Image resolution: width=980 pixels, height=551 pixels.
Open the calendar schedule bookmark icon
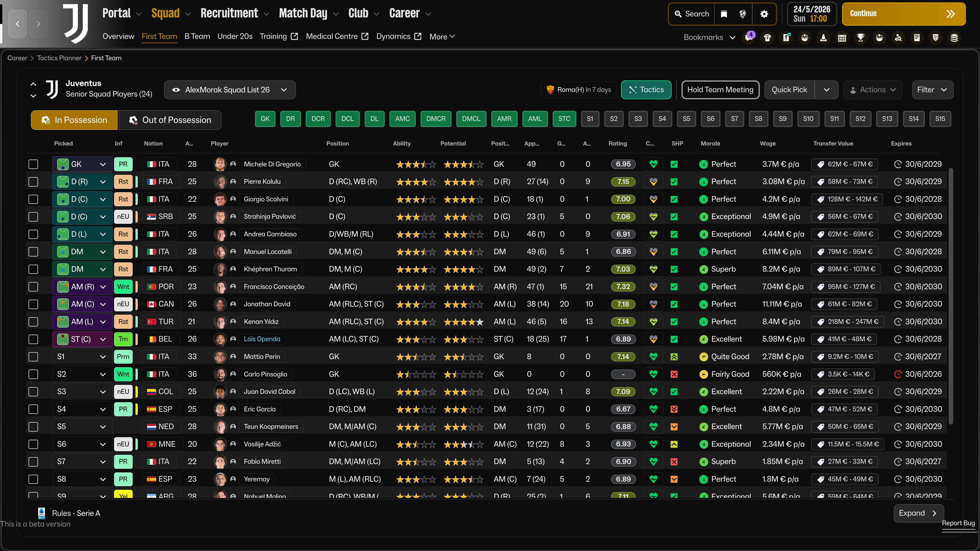pyautogui.click(x=842, y=38)
